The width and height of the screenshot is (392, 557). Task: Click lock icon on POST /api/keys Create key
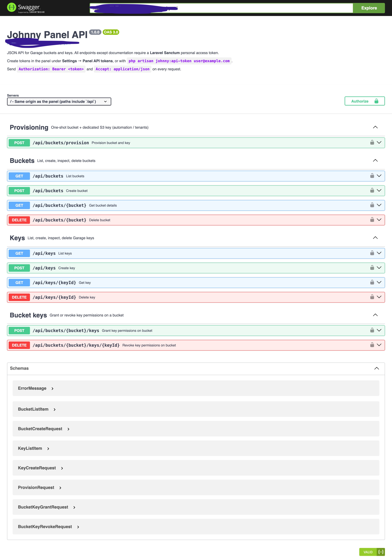(372, 268)
